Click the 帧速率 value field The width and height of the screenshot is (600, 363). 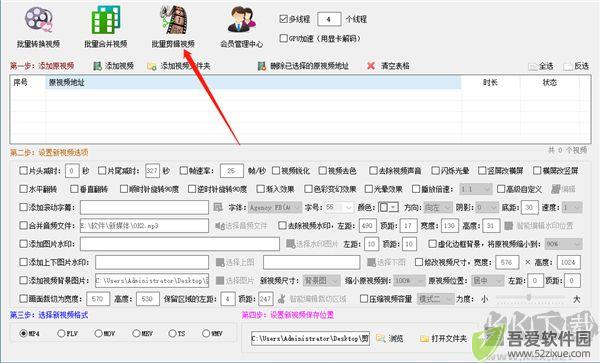pyautogui.click(x=232, y=171)
